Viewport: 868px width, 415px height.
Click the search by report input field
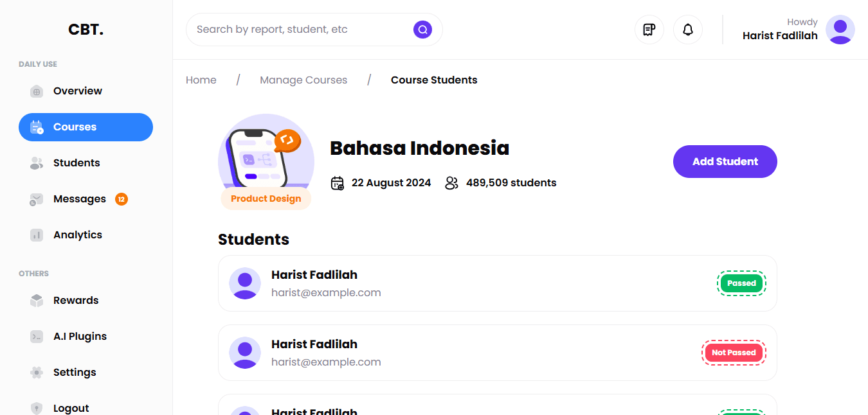click(299, 30)
